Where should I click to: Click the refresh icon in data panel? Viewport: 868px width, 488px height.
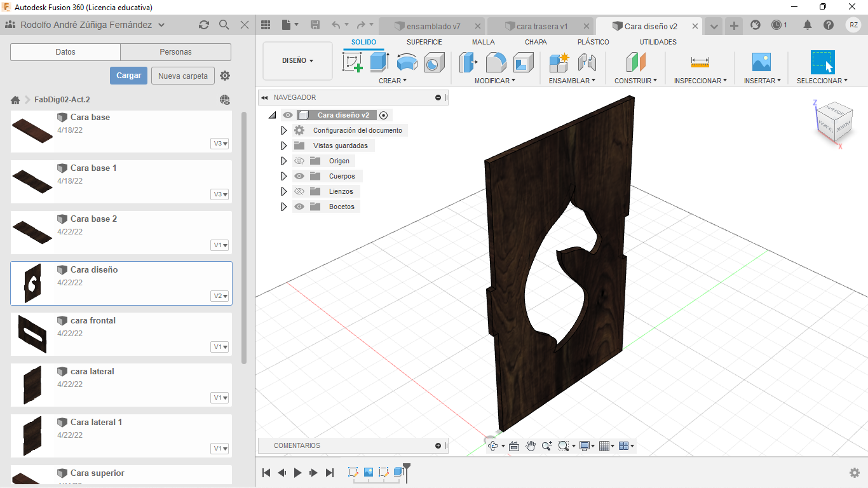(x=203, y=25)
